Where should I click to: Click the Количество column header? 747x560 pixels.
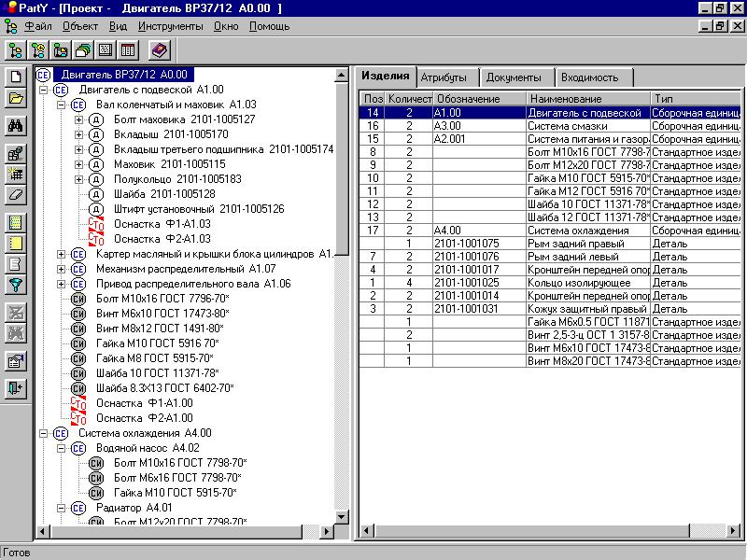409,99
